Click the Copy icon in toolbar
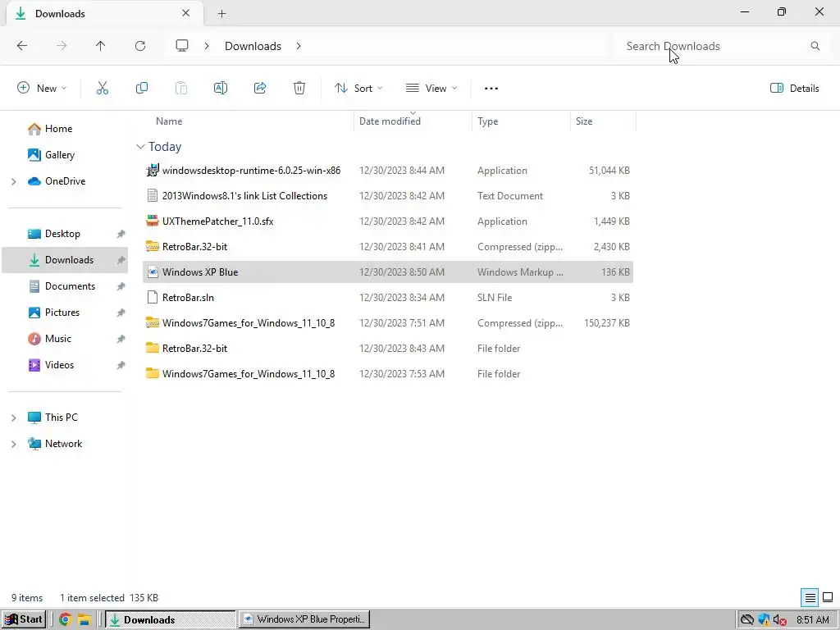 (x=142, y=89)
